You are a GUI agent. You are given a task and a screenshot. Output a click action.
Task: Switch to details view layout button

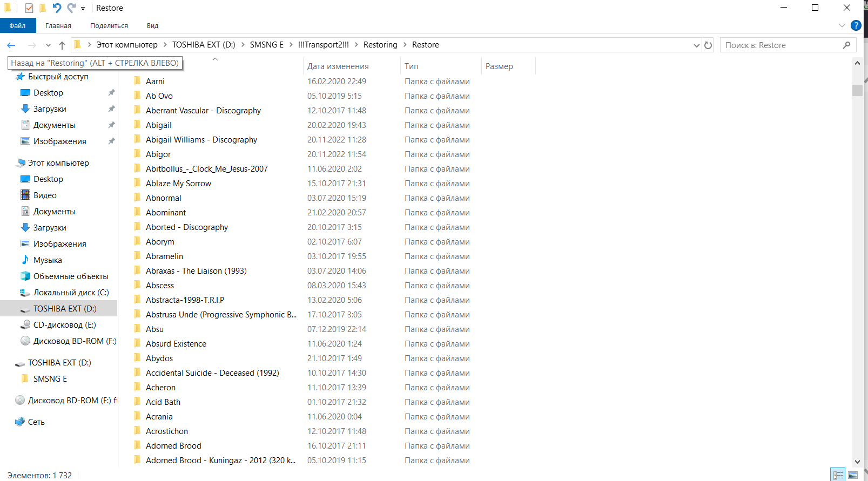coord(838,475)
